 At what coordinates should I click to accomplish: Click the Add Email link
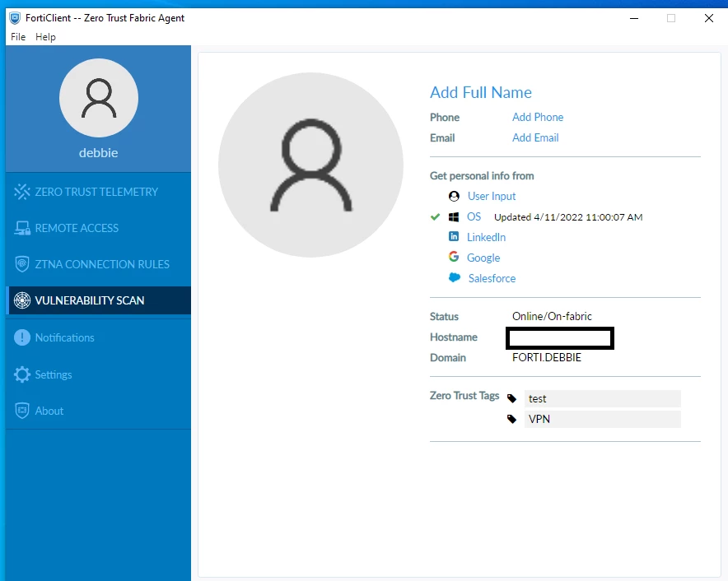coord(535,137)
